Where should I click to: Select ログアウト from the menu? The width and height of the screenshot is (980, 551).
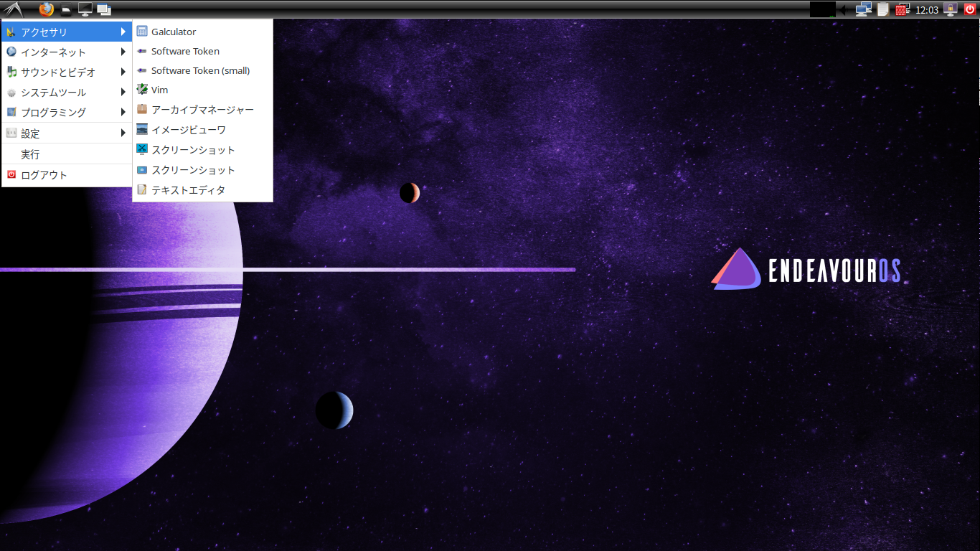(x=67, y=175)
